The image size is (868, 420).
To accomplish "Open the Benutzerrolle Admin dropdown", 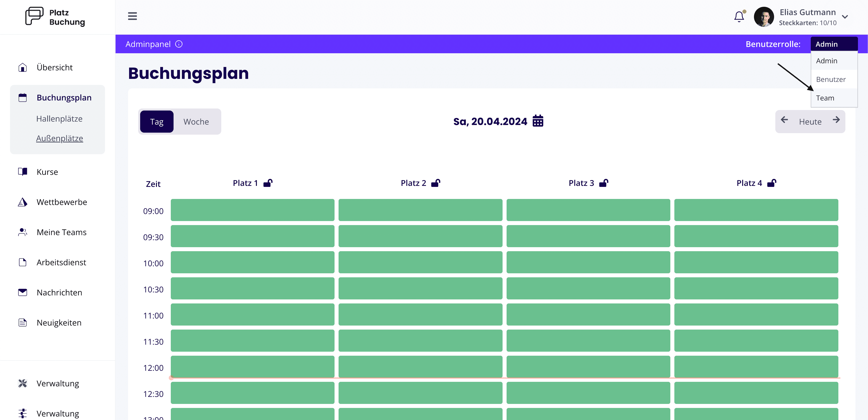I will [834, 44].
